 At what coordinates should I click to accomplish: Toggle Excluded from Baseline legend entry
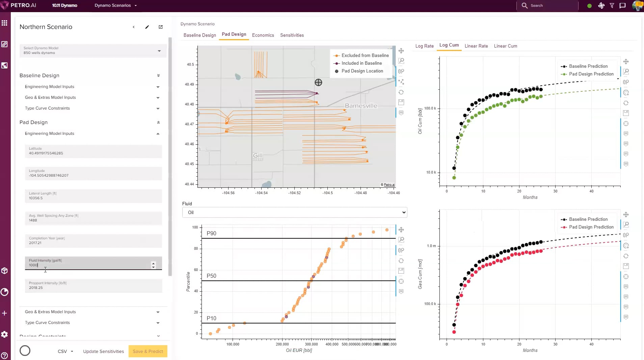click(361, 55)
